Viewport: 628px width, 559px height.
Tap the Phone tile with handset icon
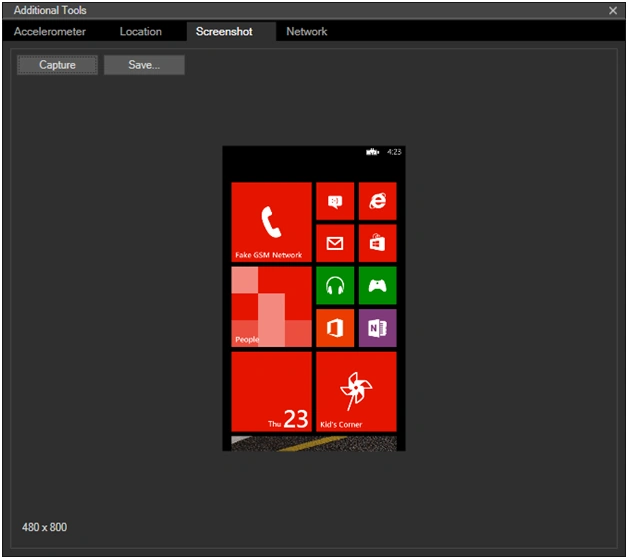pos(271,222)
